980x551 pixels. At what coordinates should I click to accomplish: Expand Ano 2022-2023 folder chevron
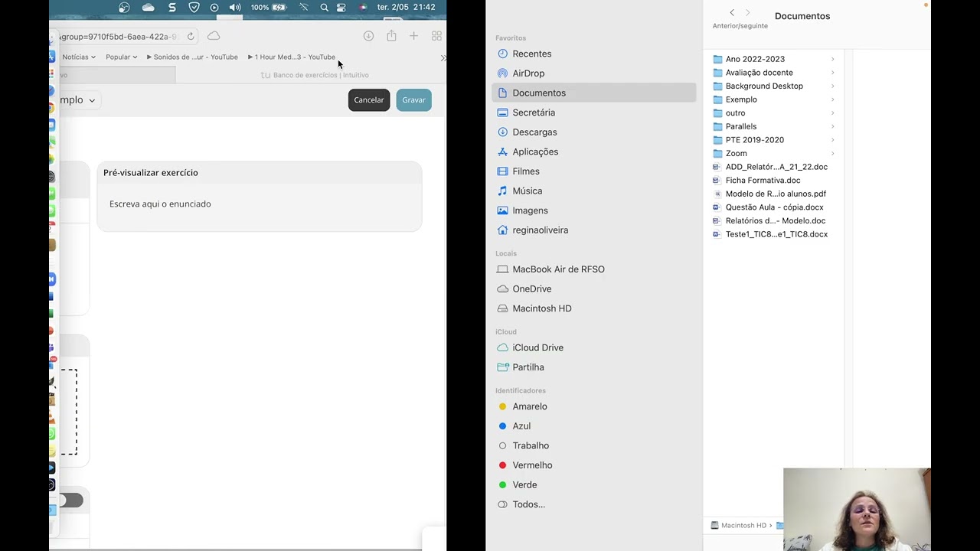(x=833, y=59)
